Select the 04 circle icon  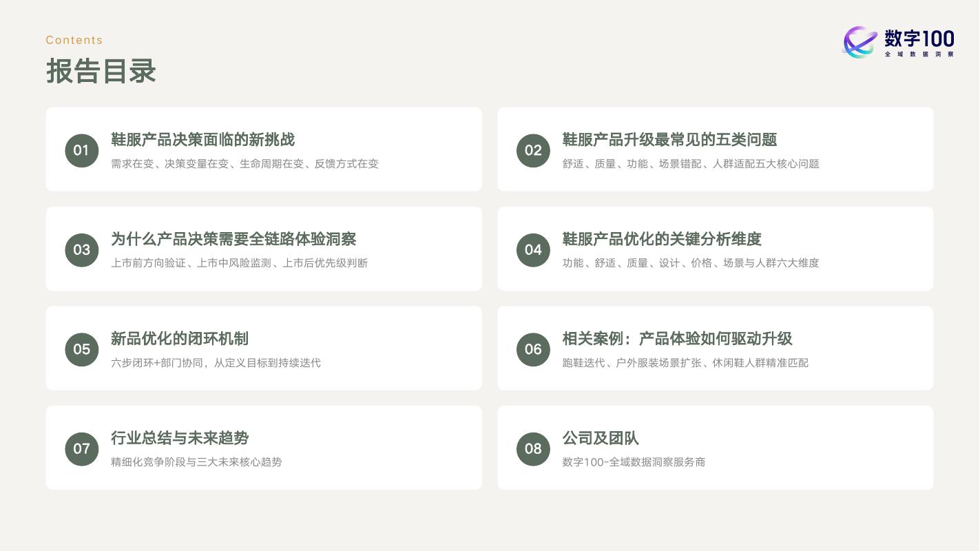[534, 250]
